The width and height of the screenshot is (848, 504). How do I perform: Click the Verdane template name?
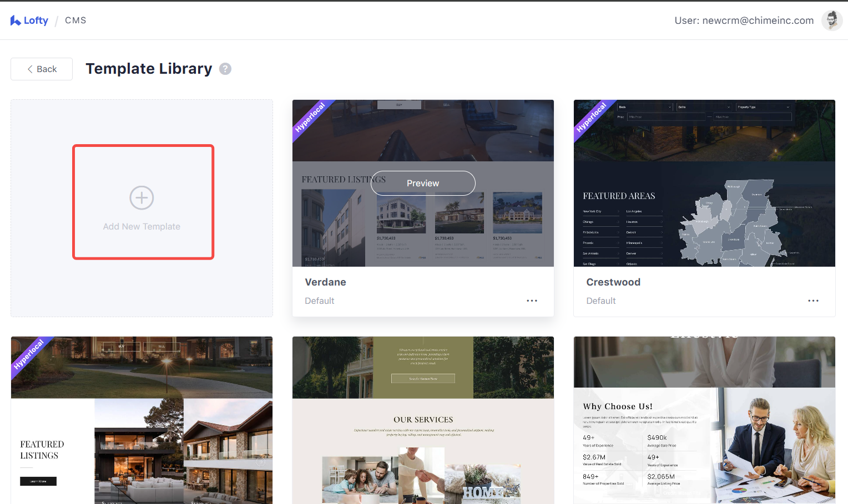[x=325, y=282]
